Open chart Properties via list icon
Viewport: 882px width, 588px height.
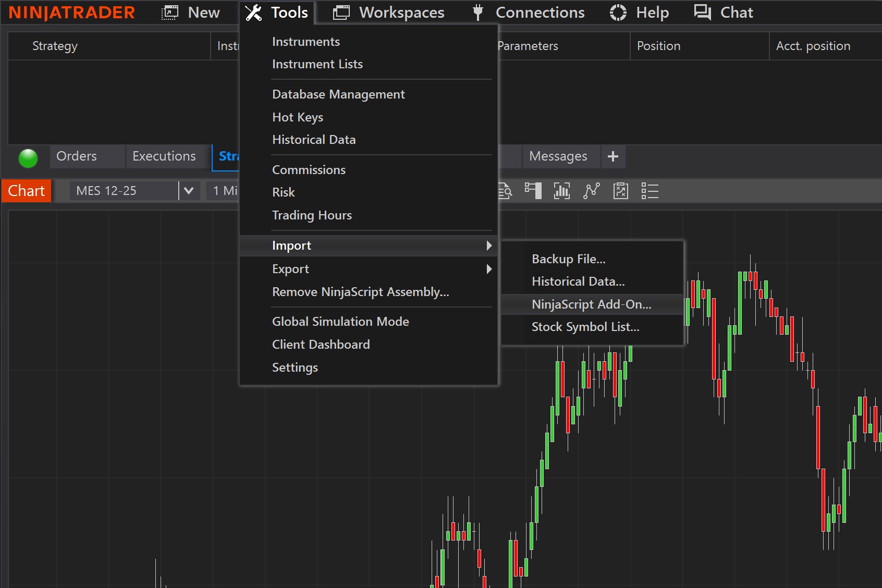click(x=650, y=191)
